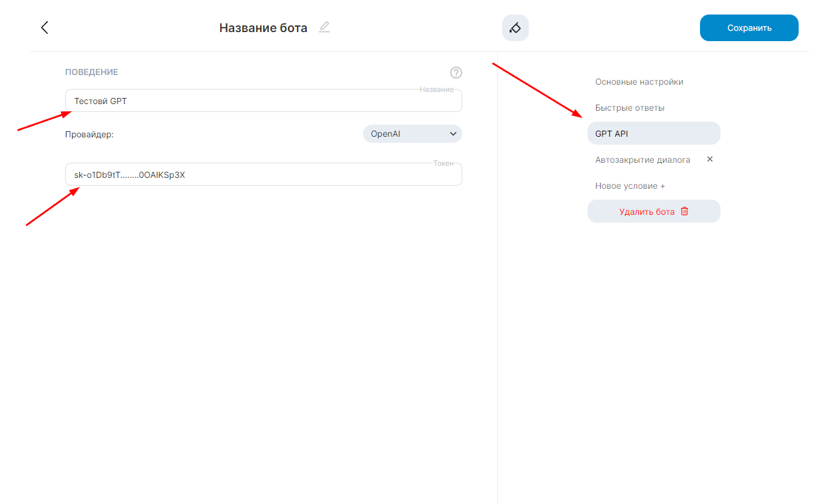Open Основные настройки section

(639, 82)
